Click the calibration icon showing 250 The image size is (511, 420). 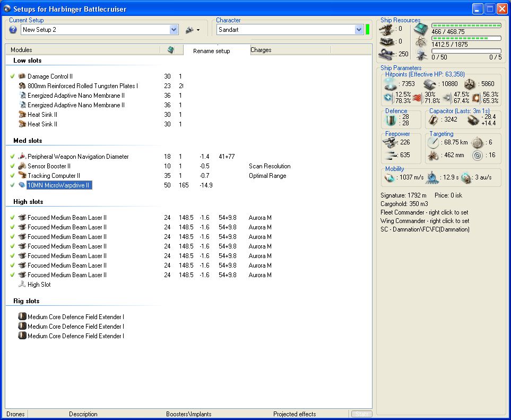386,54
